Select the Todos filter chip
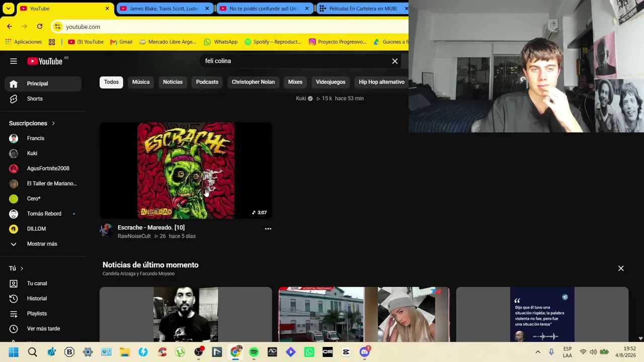This screenshot has width=644, height=362. pyautogui.click(x=111, y=82)
